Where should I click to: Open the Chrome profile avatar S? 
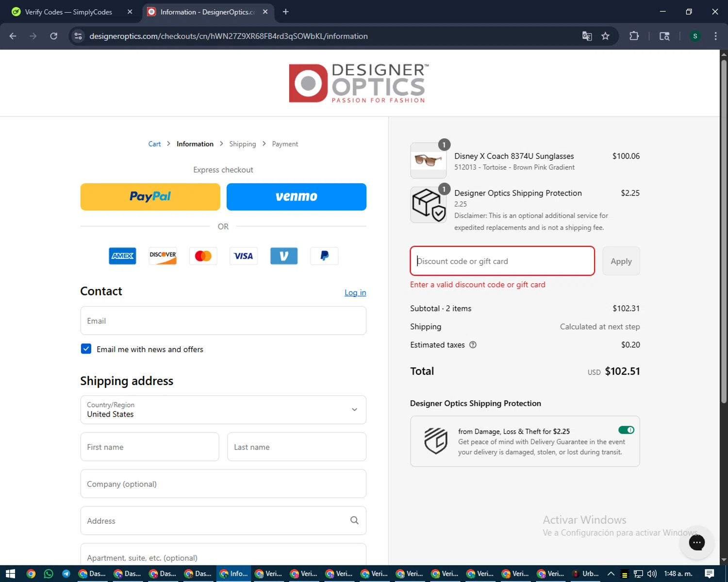695,36
